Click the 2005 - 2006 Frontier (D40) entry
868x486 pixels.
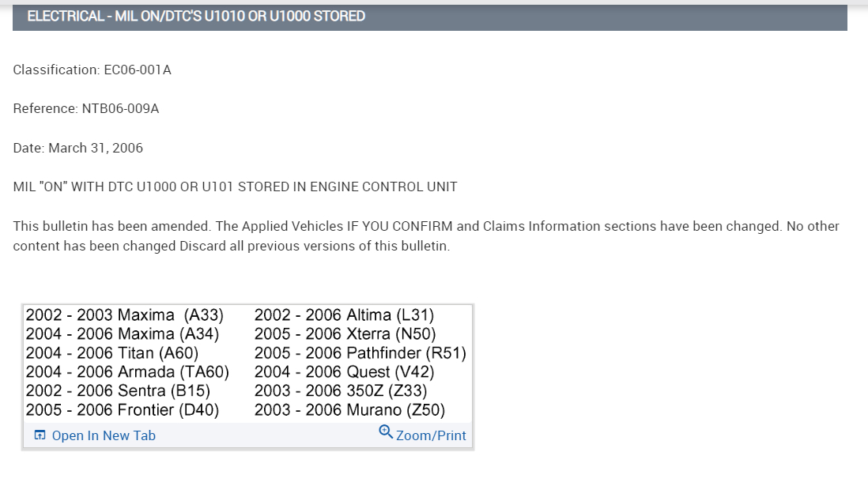[123, 410]
